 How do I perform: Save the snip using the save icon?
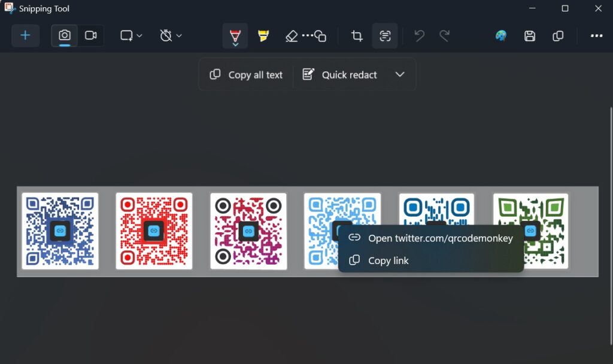(x=530, y=35)
